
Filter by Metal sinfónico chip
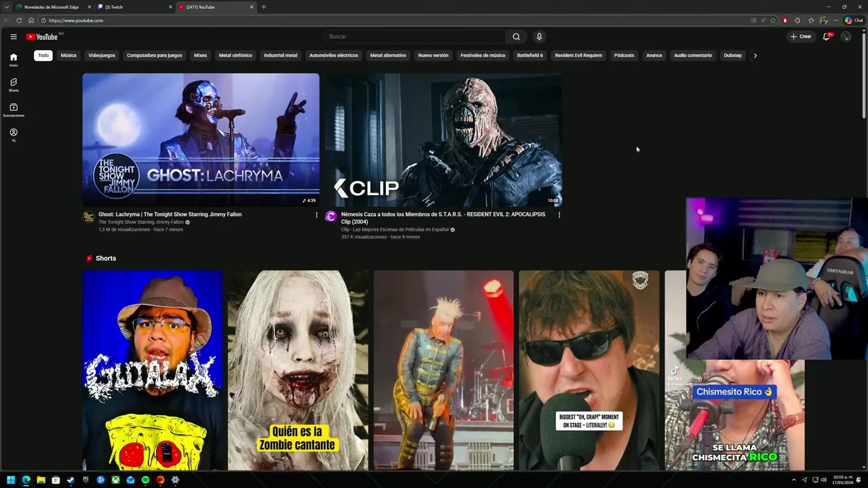pyautogui.click(x=235, y=56)
